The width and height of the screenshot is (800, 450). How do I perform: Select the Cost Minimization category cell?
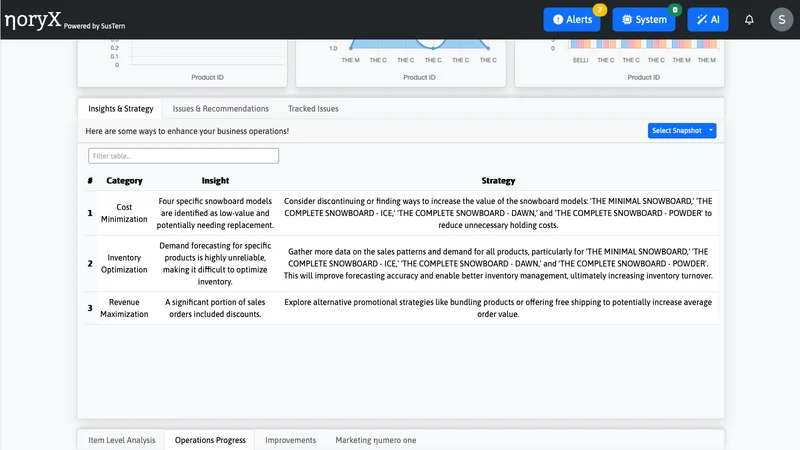(x=124, y=213)
